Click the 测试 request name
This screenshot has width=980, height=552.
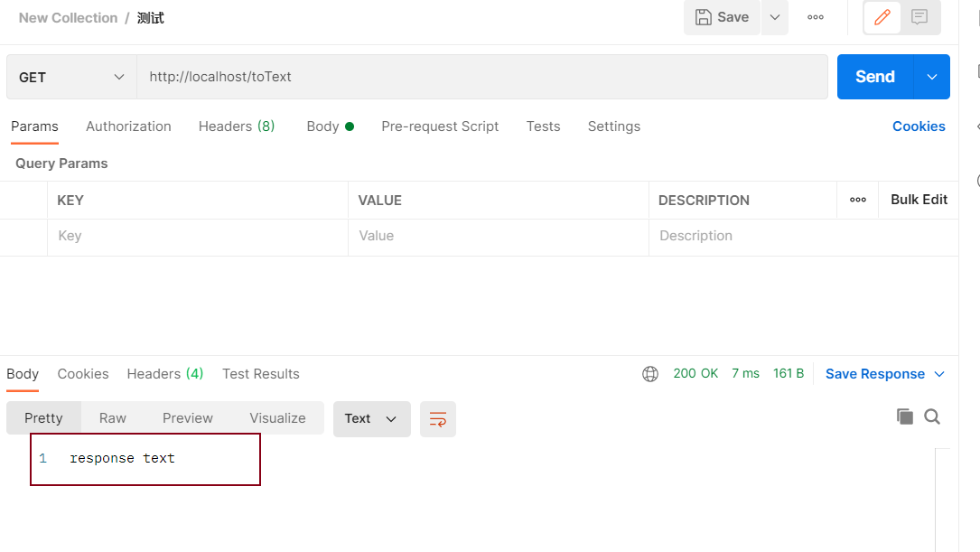coord(151,18)
